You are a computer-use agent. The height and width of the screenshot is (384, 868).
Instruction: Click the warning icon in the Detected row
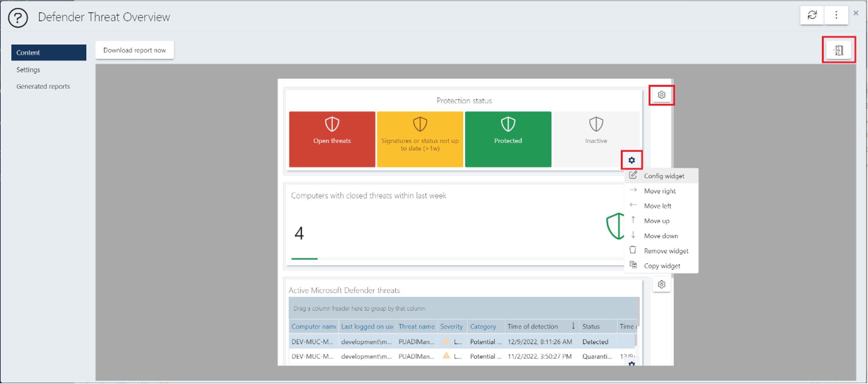click(446, 341)
